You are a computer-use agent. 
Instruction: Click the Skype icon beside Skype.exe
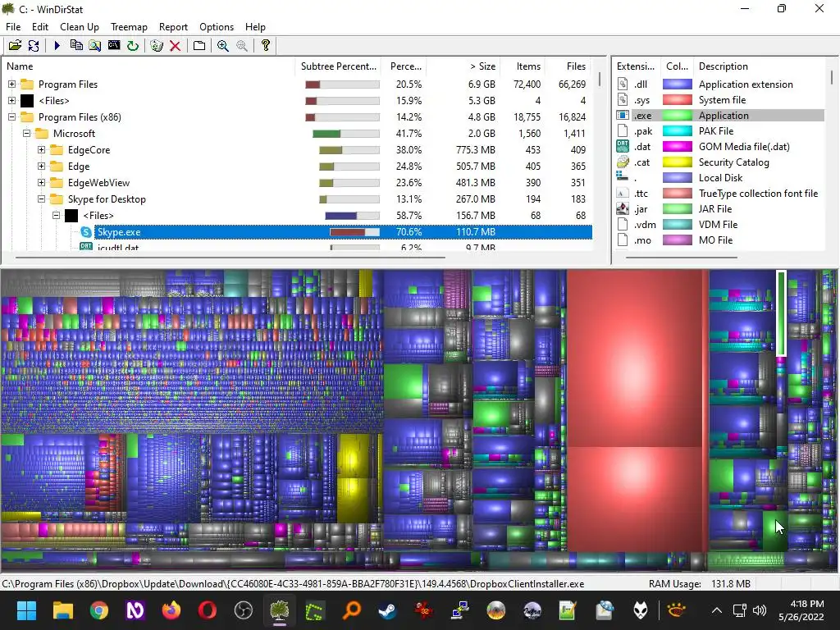click(x=85, y=232)
